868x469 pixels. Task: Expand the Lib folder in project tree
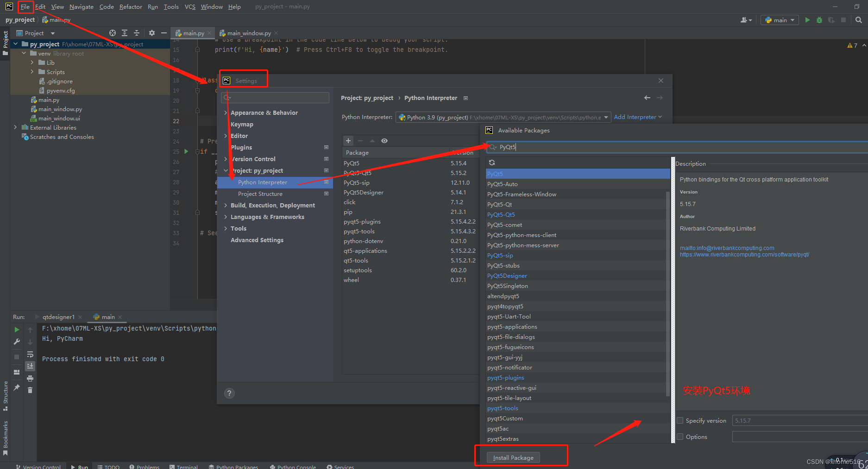click(32, 63)
